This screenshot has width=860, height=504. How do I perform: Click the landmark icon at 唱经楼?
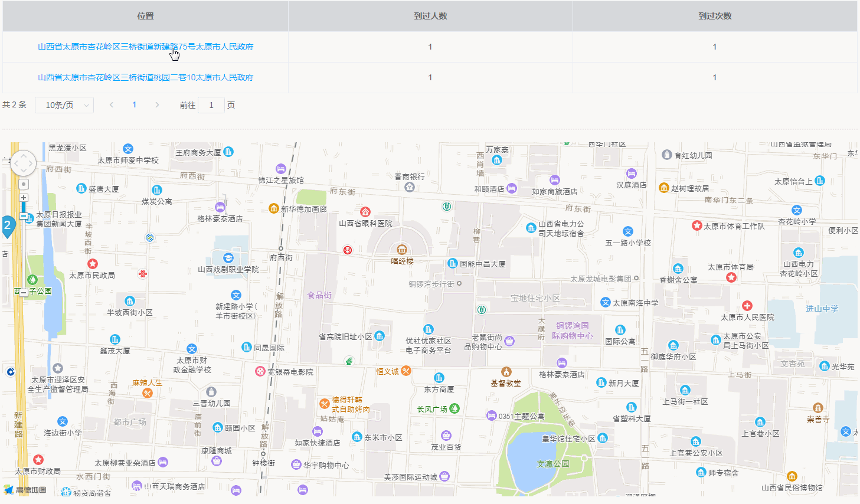pyautogui.click(x=402, y=249)
